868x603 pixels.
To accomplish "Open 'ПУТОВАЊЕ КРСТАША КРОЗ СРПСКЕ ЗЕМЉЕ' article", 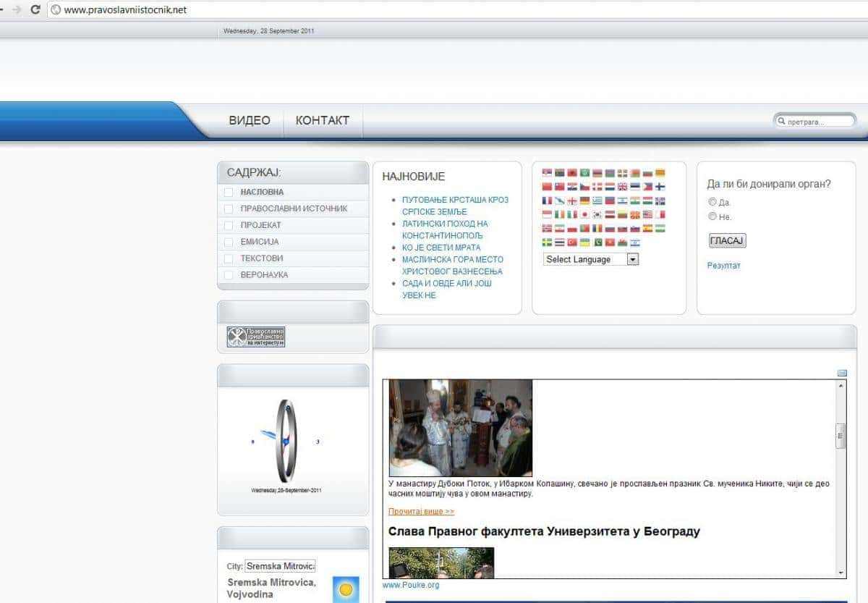I will pyautogui.click(x=456, y=206).
